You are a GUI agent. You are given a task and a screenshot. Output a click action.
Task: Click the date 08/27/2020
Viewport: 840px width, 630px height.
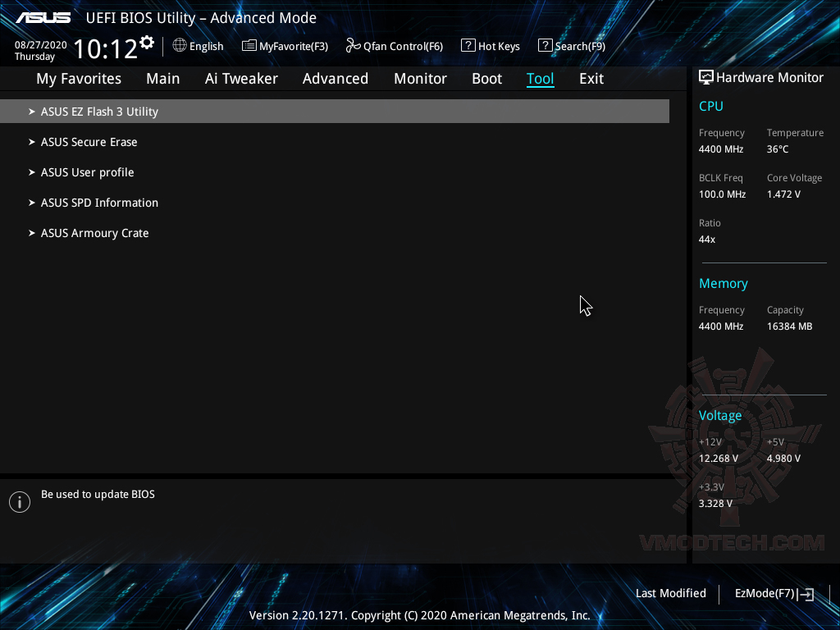[41, 45]
